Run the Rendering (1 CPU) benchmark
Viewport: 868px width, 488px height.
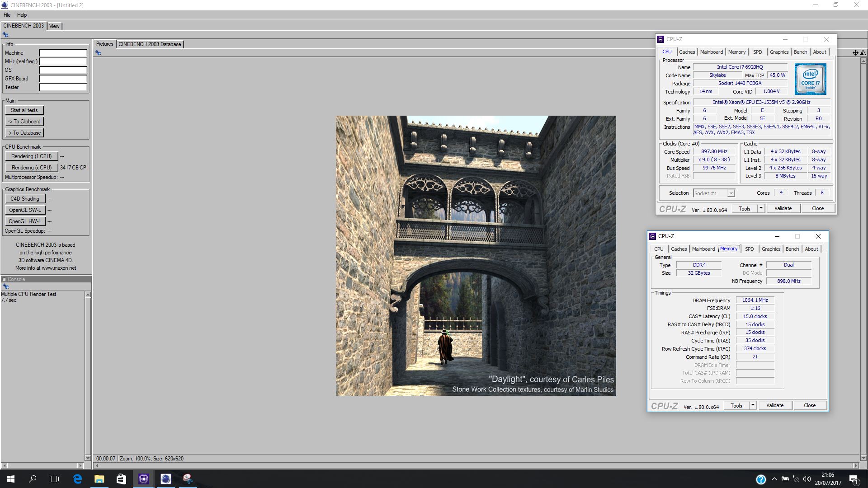[x=32, y=156]
